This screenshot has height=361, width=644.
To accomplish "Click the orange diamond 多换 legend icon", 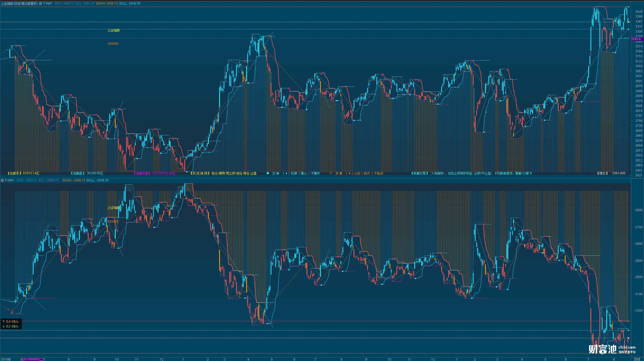I will pyautogui.click(x=331, y=173).
